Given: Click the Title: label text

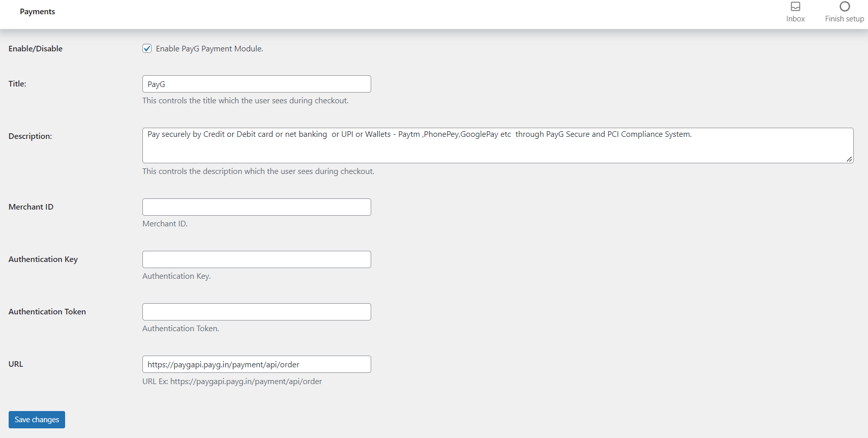Looking at the screenshot, I should 17,84.
